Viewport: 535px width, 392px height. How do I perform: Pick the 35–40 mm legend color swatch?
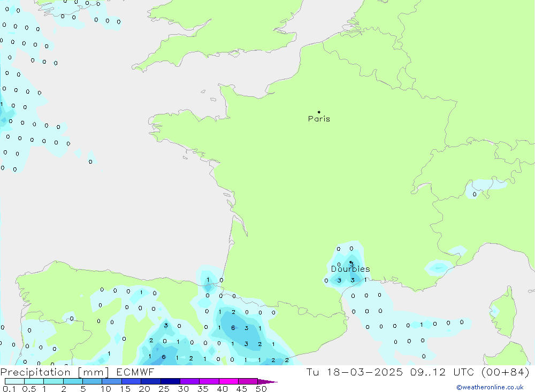tap(209, 381)
